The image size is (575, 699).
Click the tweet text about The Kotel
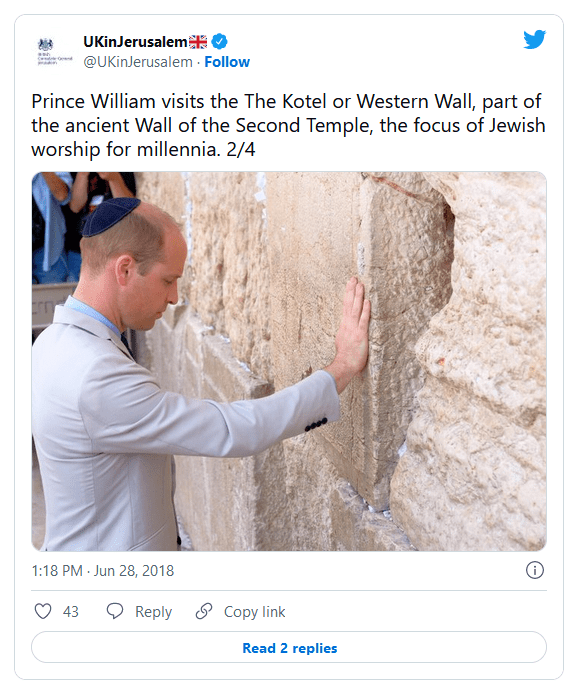[288, 125]
